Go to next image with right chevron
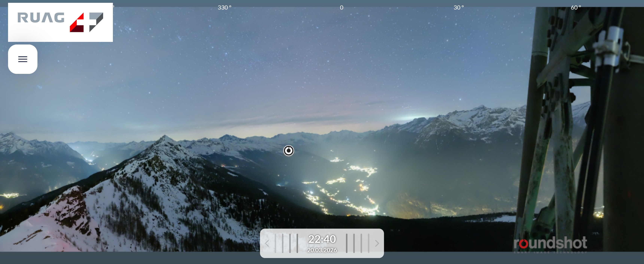The height and width of the screenshot is (264, 644). tap(377, 243)
